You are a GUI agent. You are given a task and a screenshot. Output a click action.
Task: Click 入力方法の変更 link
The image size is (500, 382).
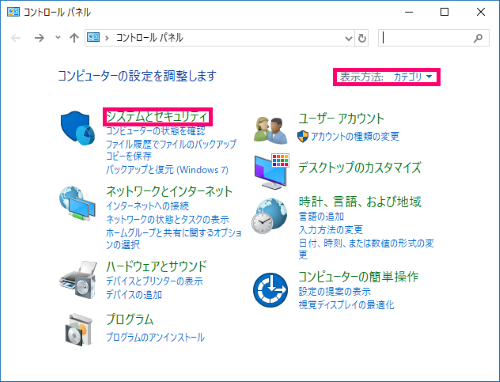pyautogui.click(x=331, y=230)
